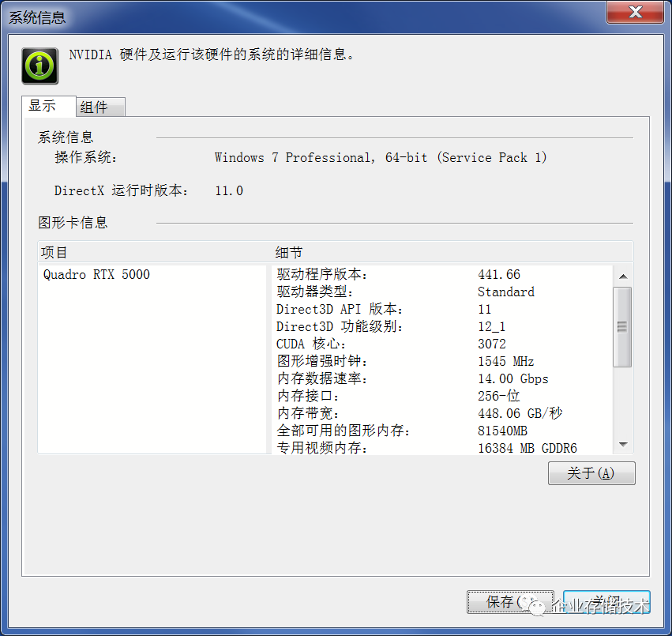Click the scroll up arrow in details list
This screenshot has height=636, width=672.
pyautogui.click(x=624, y=277)
